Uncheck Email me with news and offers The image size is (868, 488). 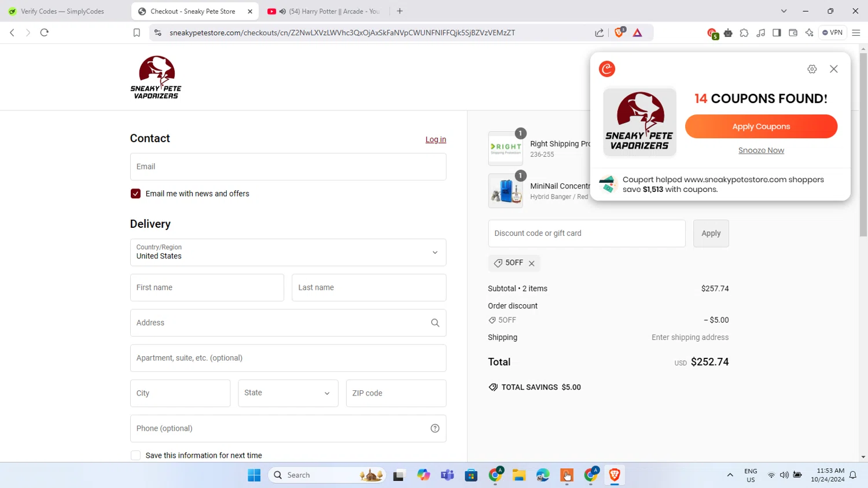135,194
